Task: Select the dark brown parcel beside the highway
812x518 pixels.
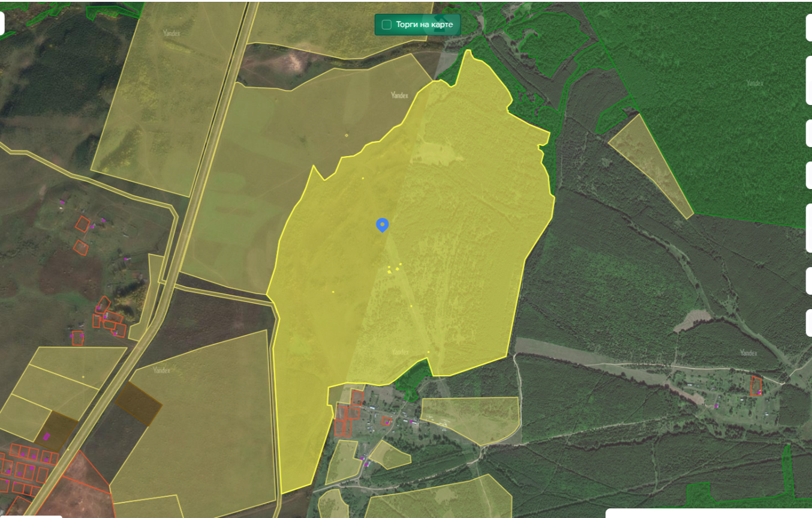Action: click(x=138, y=403)
